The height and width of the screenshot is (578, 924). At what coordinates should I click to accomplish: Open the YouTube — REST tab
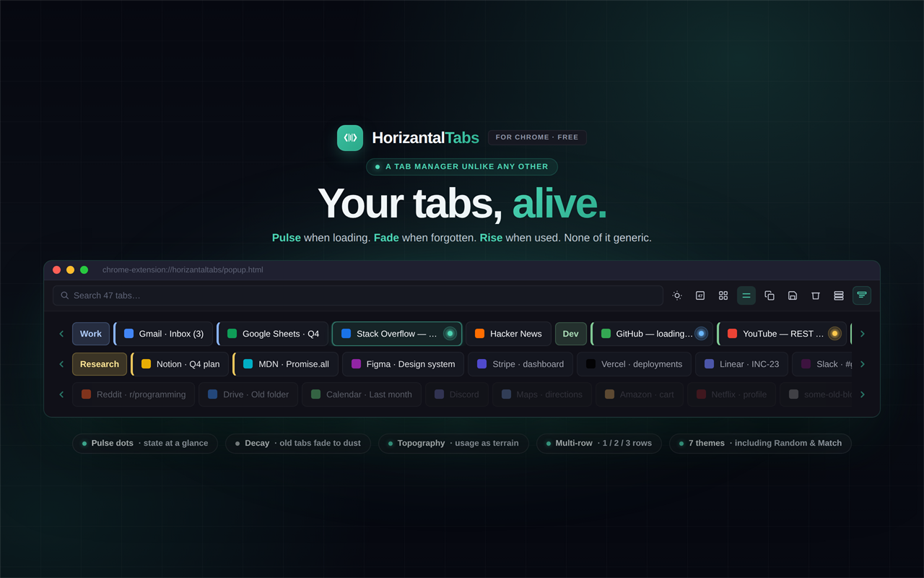pyautogui.click(x=782, y=334)
